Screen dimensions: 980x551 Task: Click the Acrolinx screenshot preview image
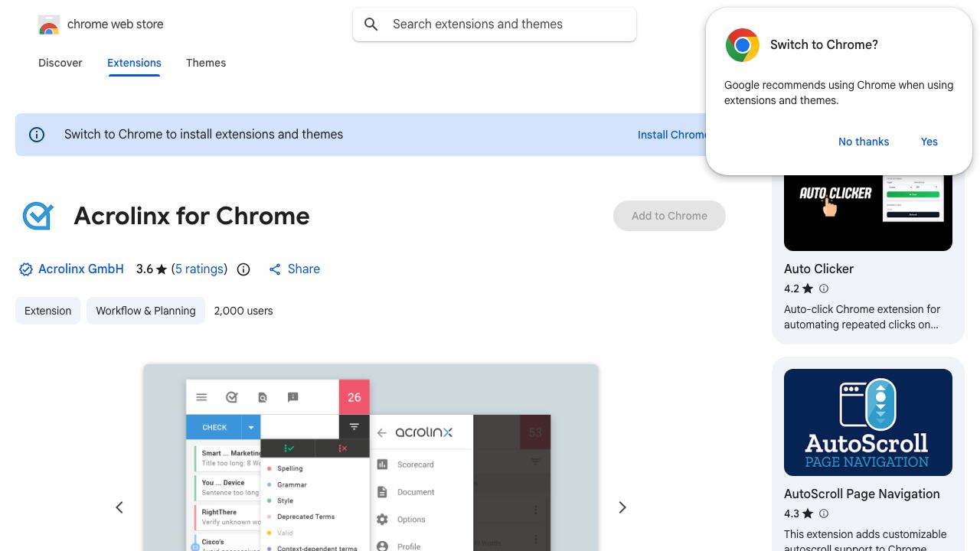(x=371, y=458)
